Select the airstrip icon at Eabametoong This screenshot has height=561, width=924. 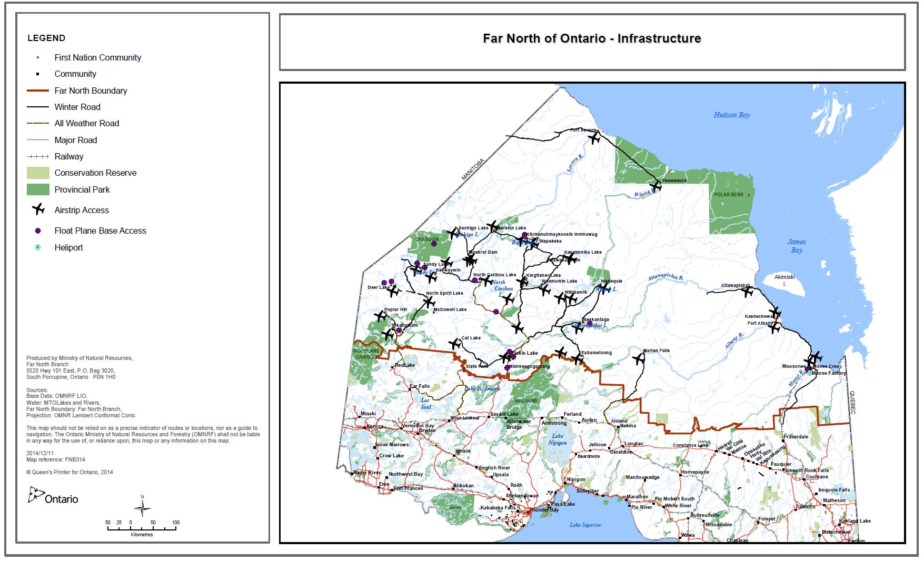[578, 359]
